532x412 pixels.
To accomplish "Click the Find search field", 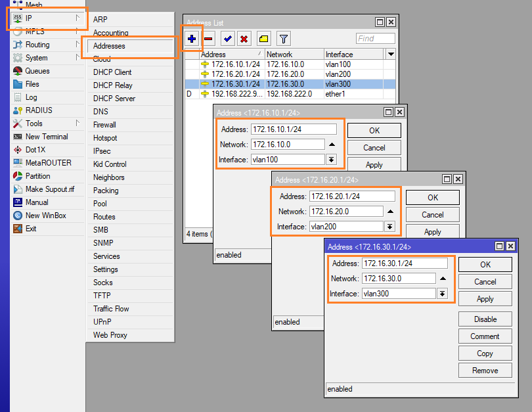I will [x=375, y=39].
